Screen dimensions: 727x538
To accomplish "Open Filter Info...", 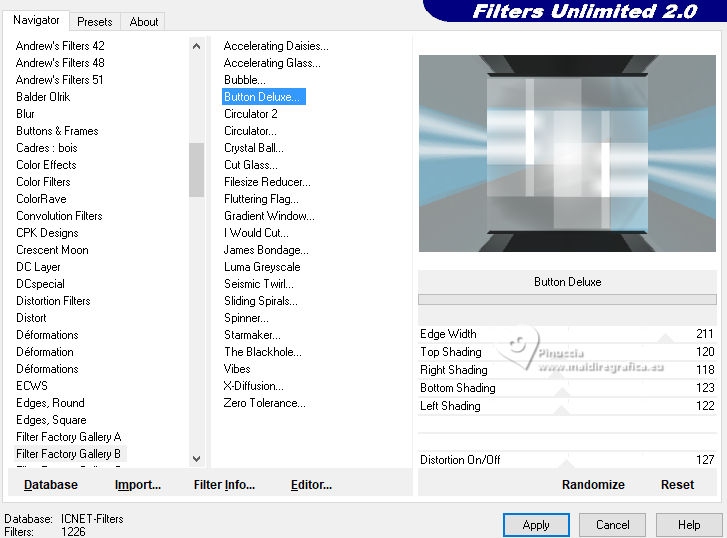I will [x=224, y=485].
